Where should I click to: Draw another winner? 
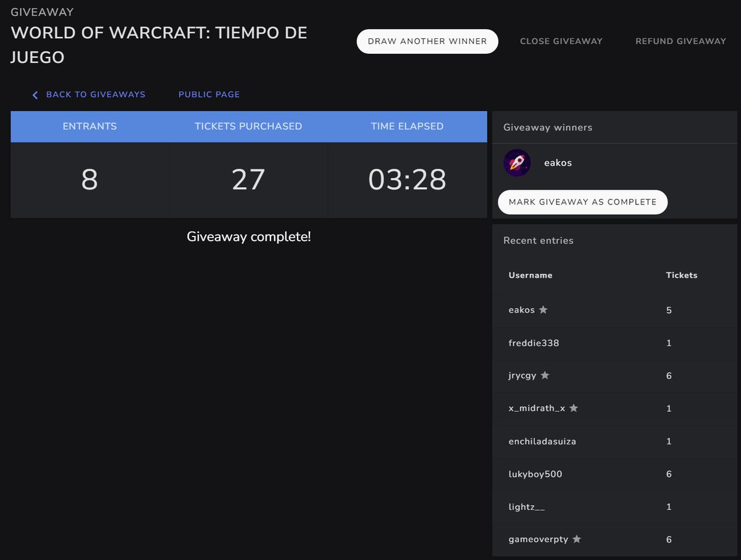pos(427,41)
